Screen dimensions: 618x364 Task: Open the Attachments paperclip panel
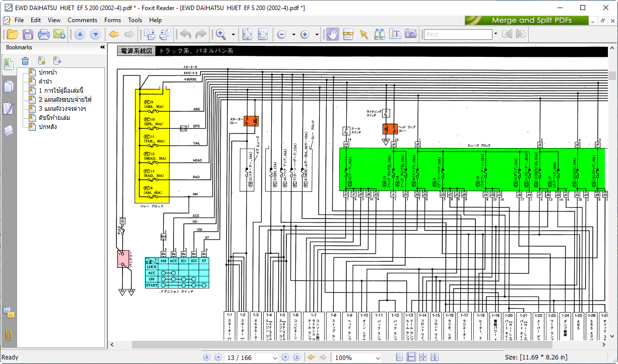[x=9, y=334]
